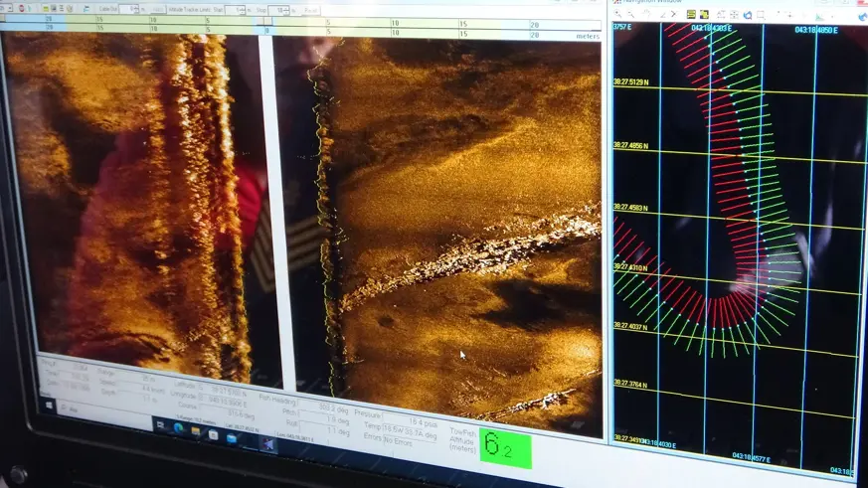This screenshot has height=488, width=868.
Task: Open the Windows Start menu
Action: [x=49, y=406]
